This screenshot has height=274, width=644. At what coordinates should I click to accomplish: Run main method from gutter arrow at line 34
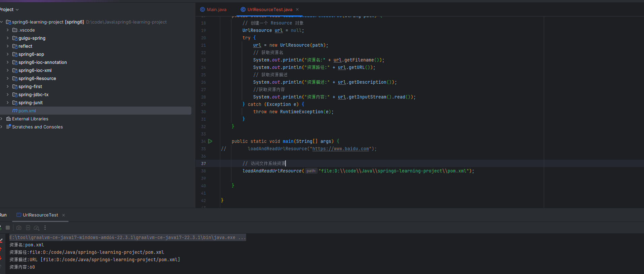click(210, 141)
